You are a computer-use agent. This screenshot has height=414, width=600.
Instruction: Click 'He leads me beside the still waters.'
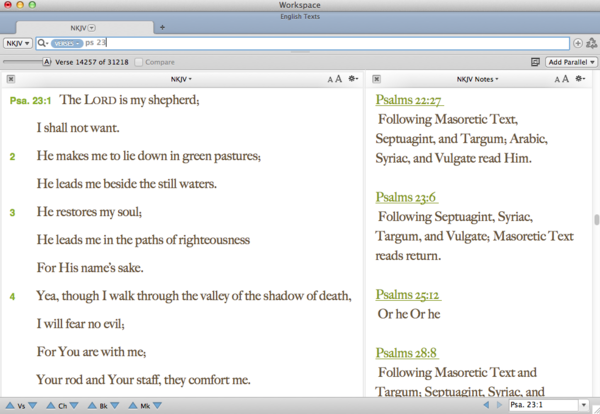(127, 184)
